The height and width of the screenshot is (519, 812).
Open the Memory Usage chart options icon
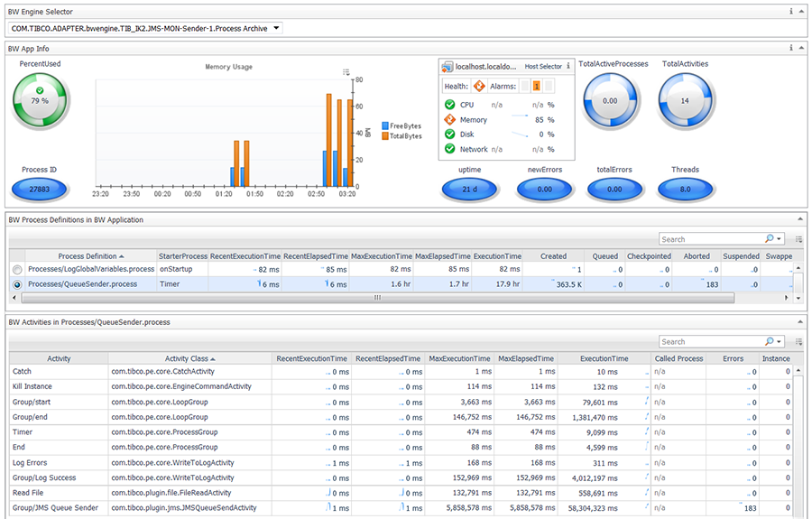[346, 72]
